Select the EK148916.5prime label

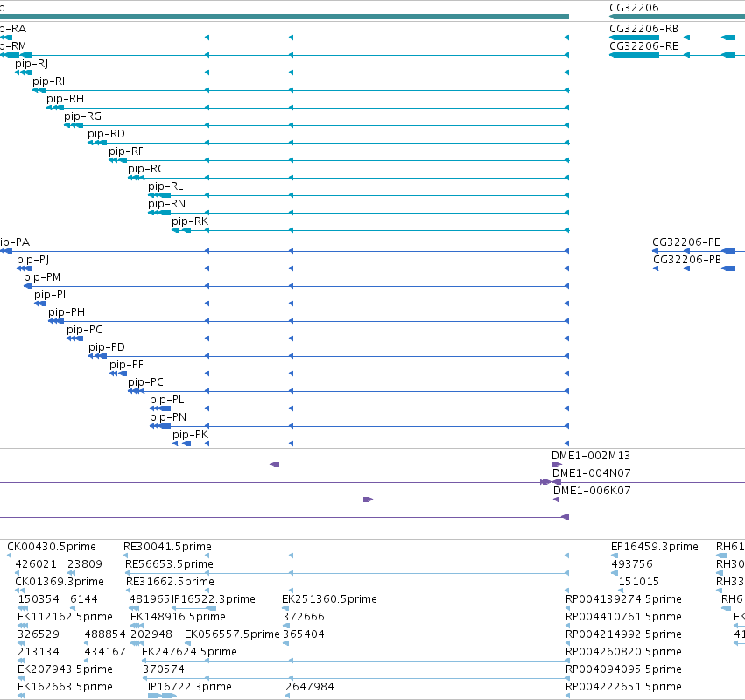(178, 617)
